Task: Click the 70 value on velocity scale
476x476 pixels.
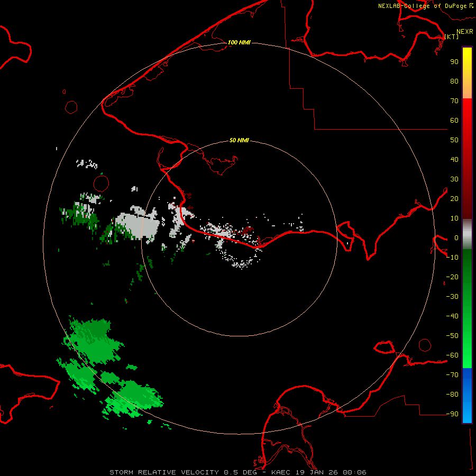Action: (x=454, y=101)
